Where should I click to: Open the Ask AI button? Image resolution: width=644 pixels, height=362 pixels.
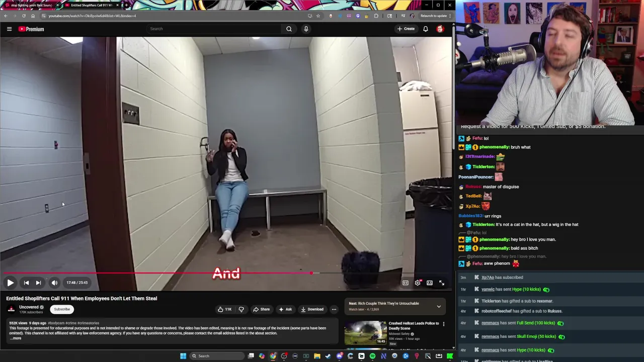click(285, 309)
